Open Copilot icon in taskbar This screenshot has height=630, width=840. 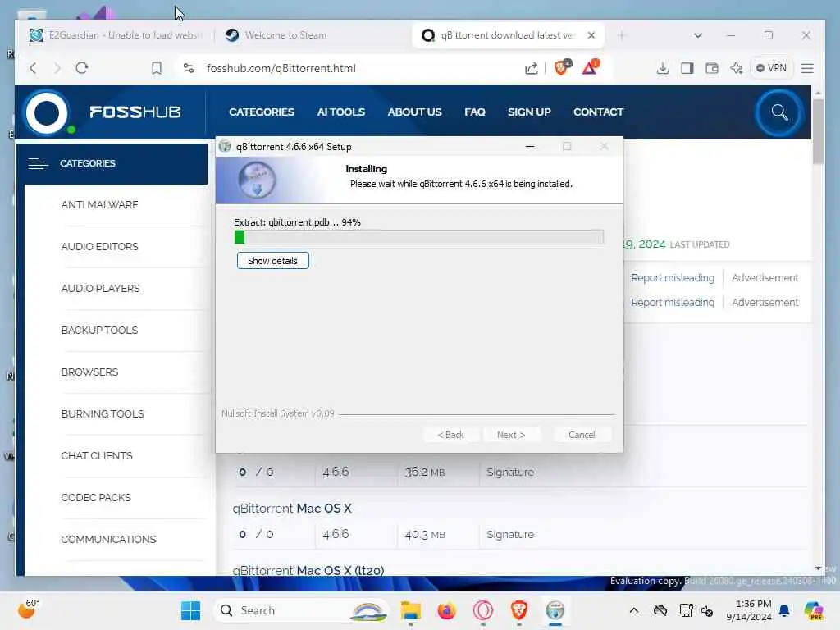[814, 610]
